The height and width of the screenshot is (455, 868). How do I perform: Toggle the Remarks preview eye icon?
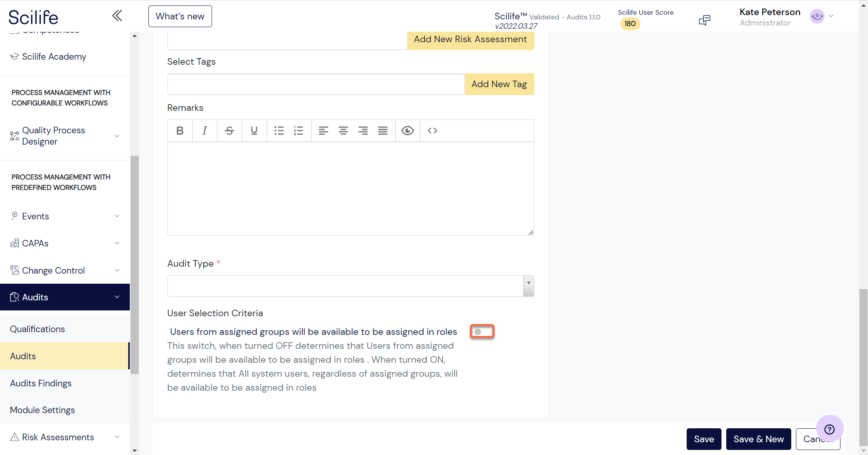click(408, 131)
